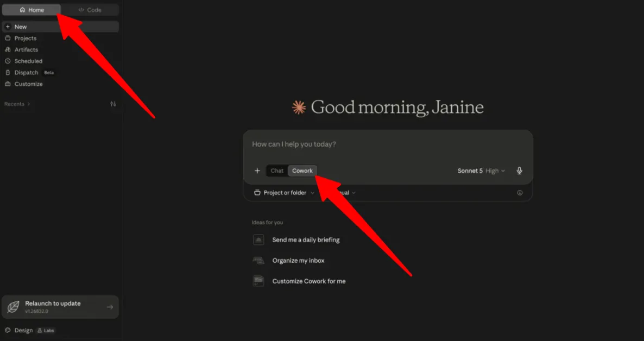This screenshot has width=644, height=341.
Task: Select the Cowork mode toggle
Action: [302, 171]
